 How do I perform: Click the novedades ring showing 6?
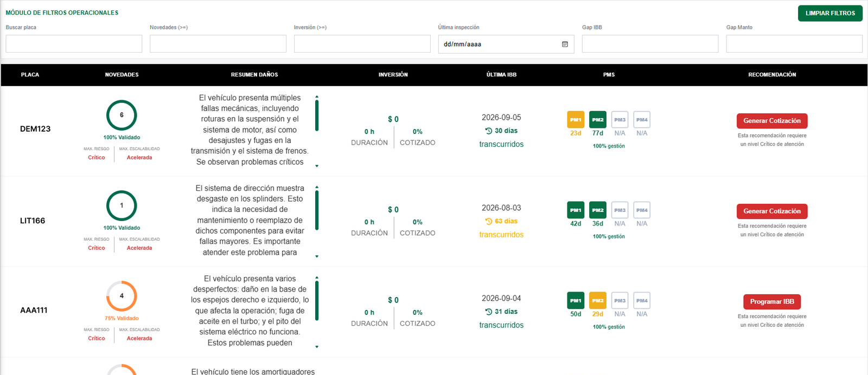coord(122,115)
